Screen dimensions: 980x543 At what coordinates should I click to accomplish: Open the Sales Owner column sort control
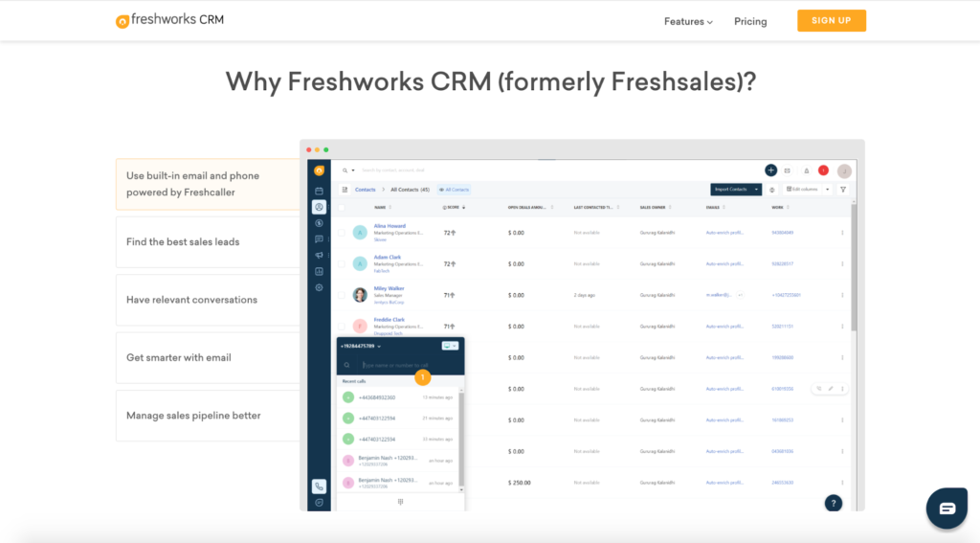click(x=670, y=207)
